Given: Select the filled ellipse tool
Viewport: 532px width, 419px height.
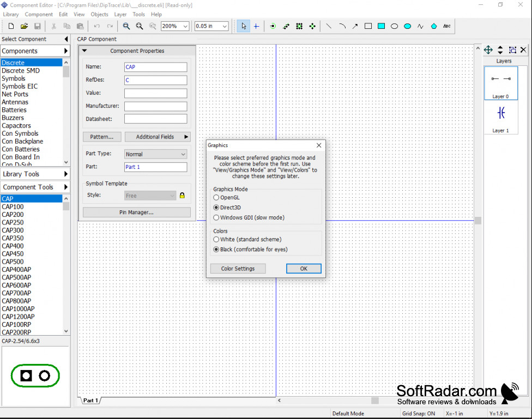Looking at the screenshot, I should (408, 26).
